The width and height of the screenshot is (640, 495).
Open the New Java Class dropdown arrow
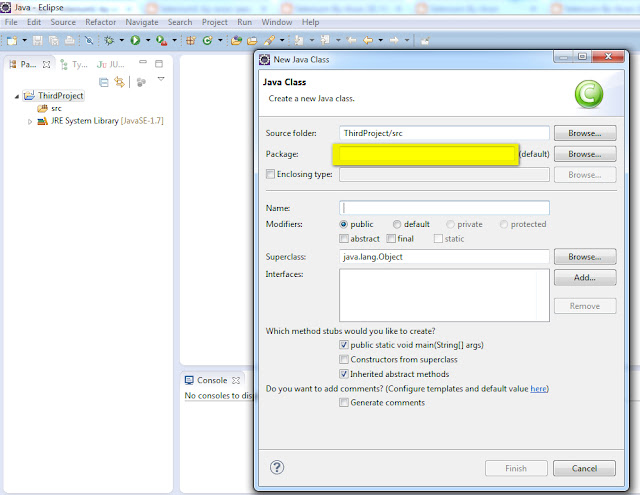220,40
